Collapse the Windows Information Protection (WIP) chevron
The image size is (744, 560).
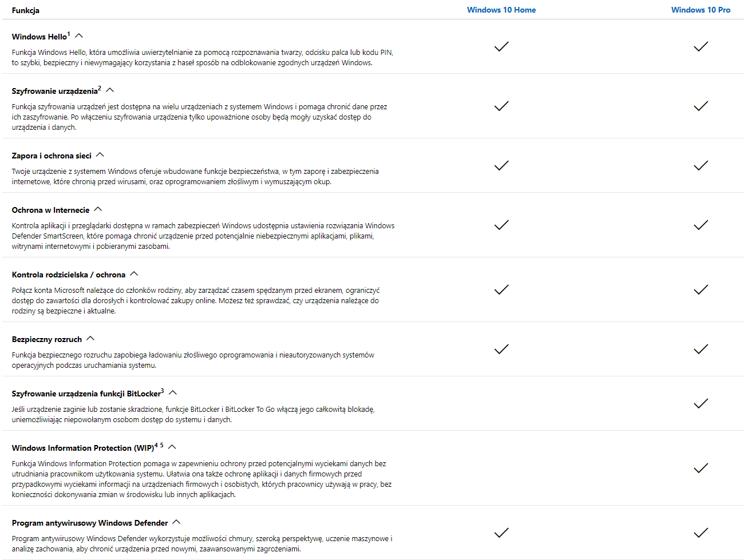click(x=172, y=447)
